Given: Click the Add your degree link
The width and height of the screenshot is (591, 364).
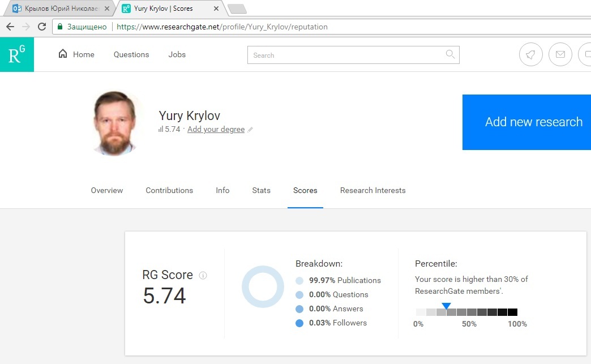Looking at the screenshot, I should [216, 130].
